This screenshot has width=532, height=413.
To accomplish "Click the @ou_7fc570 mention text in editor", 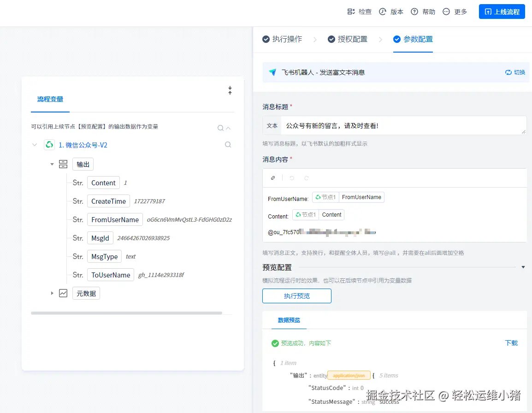I will point(322,232).
